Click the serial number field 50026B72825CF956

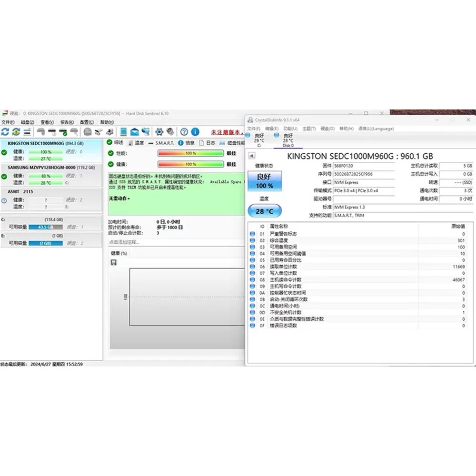[x=364, y=174]
